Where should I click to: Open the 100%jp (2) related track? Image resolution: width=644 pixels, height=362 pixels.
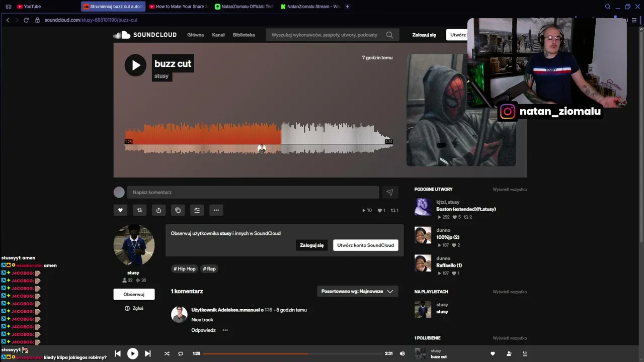448,237
